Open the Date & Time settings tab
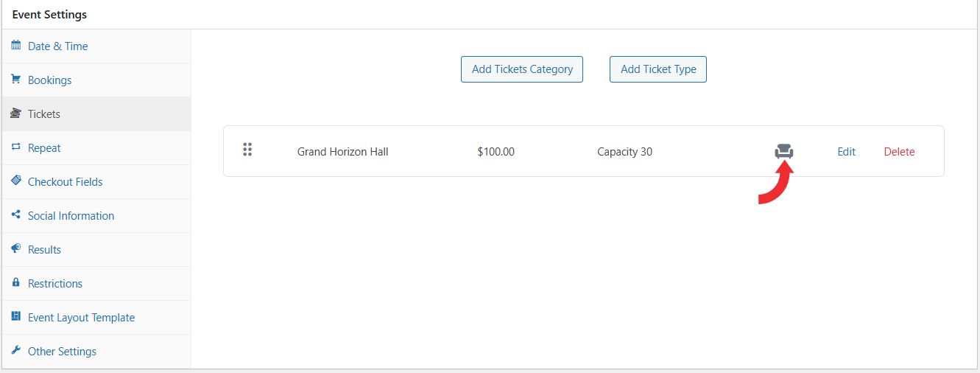The height and width of the screenshot is (373, 980). click(57, 46)
